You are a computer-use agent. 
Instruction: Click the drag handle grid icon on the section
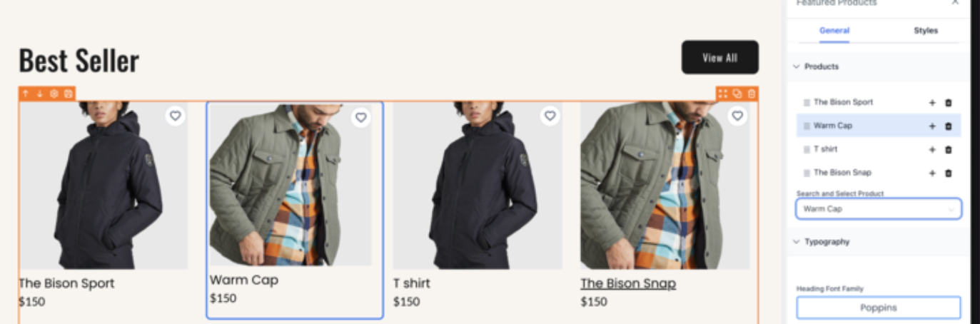tap(723, 93)
